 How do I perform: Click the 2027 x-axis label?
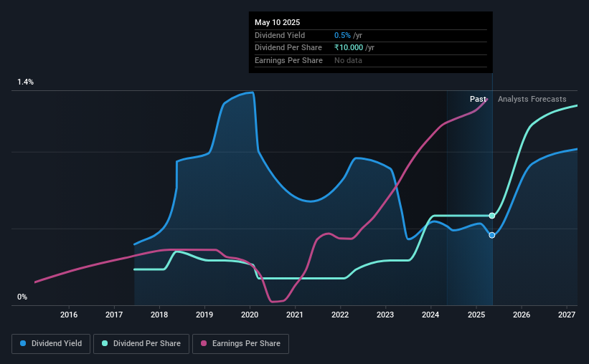click(x=567, y=315)
